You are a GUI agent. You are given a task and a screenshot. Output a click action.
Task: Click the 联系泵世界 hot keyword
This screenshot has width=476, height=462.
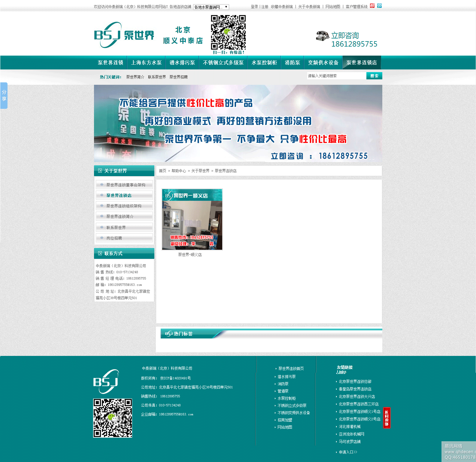pos(157,77)
